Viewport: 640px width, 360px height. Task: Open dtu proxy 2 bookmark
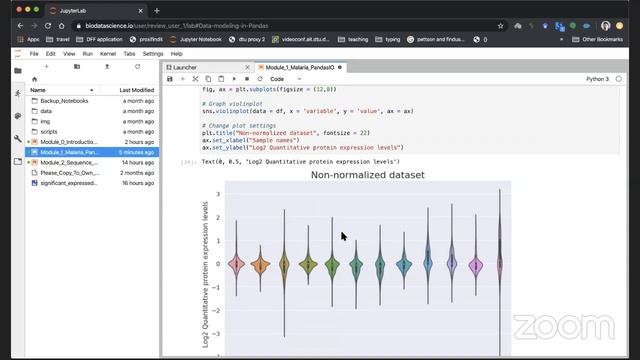pyautogui.click(x=247, y=40)
